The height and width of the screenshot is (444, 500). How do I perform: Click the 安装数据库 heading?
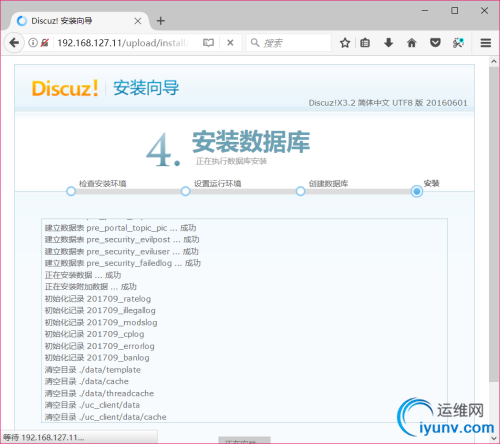pos(251,142)
